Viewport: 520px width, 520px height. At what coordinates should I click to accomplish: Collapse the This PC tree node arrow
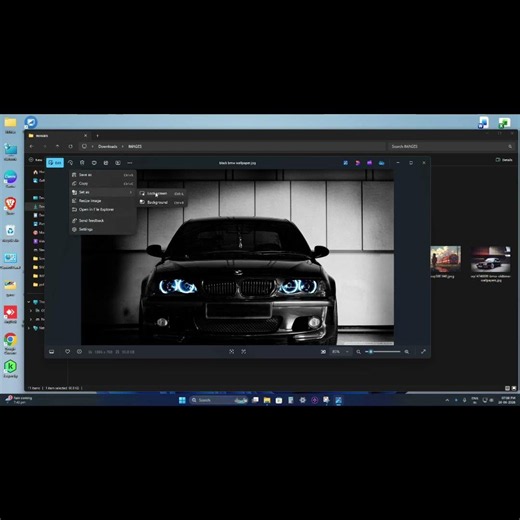(29, 302)
